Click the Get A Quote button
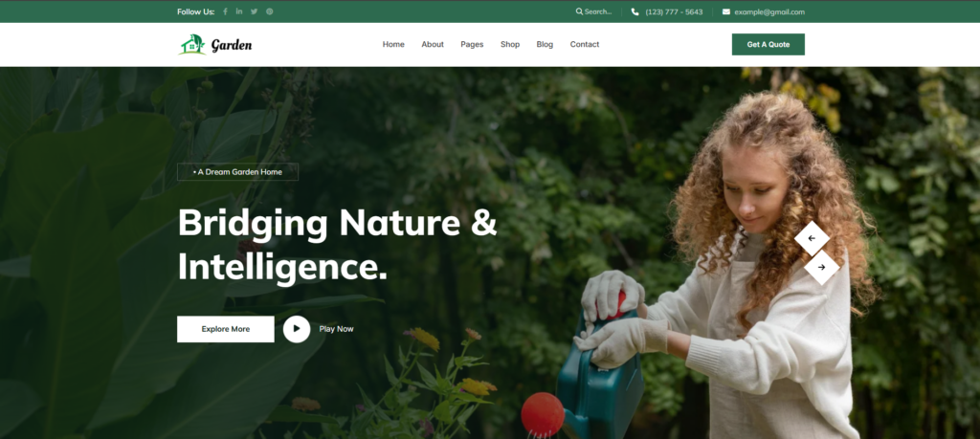The image size is (980, 439). (768, 44)
